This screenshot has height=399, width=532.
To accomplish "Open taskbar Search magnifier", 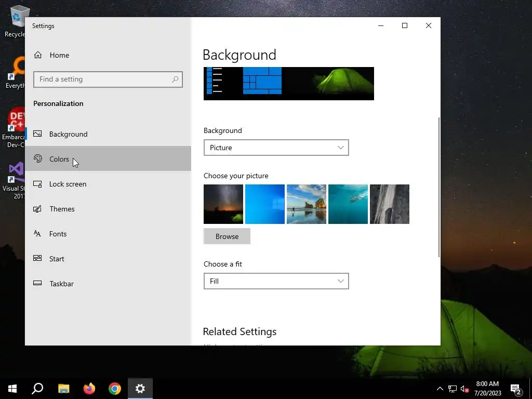I will (37, 389).
